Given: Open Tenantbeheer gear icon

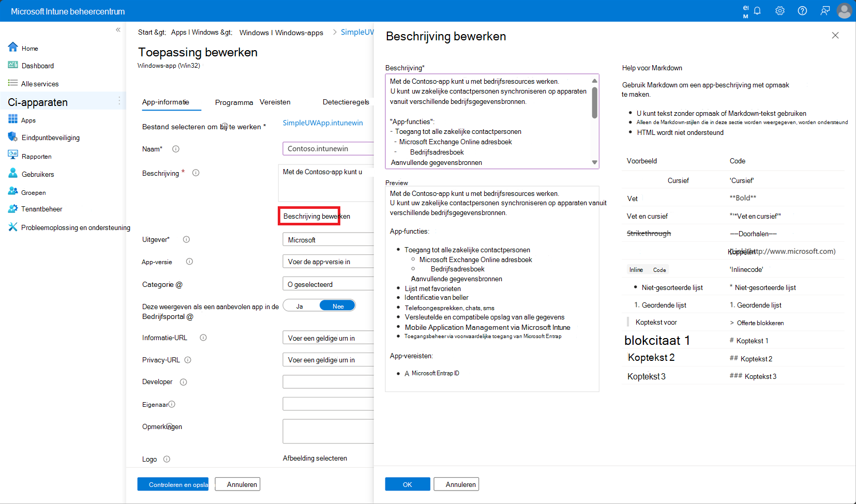Looking at the screenshot, I should point(13,209).
